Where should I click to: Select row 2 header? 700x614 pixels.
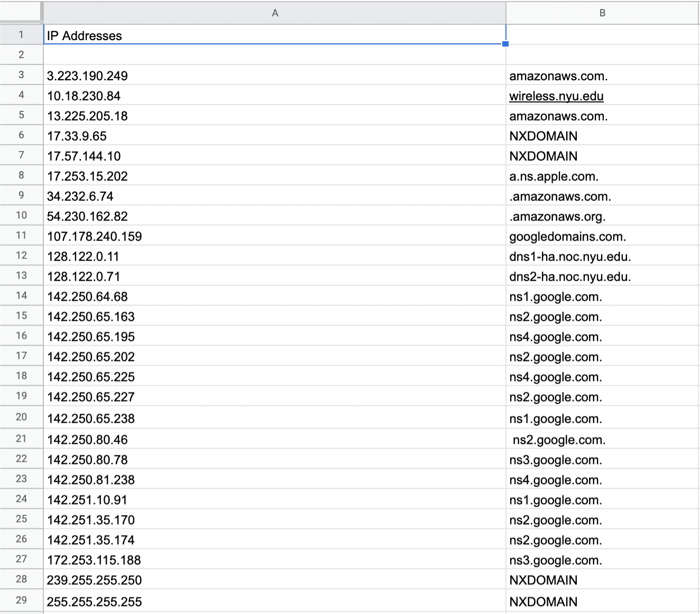(x=21, y=55)
